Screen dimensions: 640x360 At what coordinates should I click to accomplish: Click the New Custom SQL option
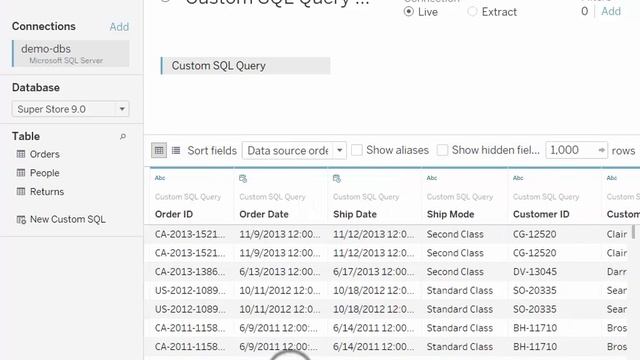click(x=68, y=220)
